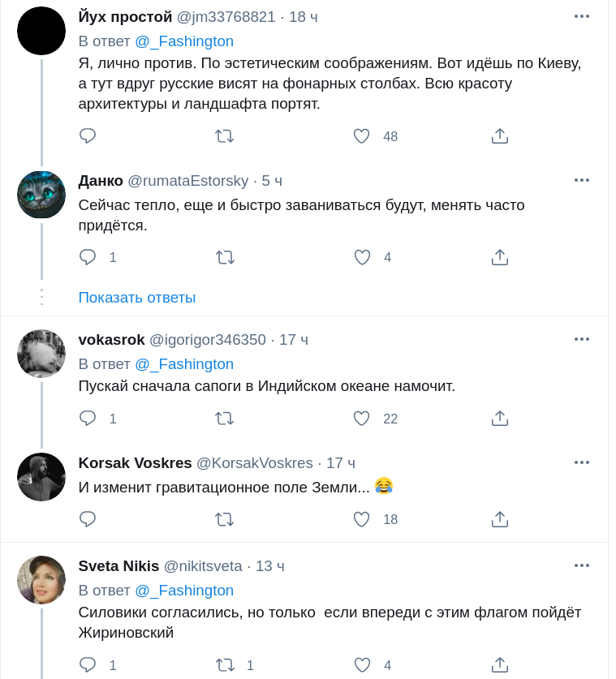The height and width of the screenshot is (679, 616).
Task: Reply to vokasrok's tweet
Action: (88, 419)
